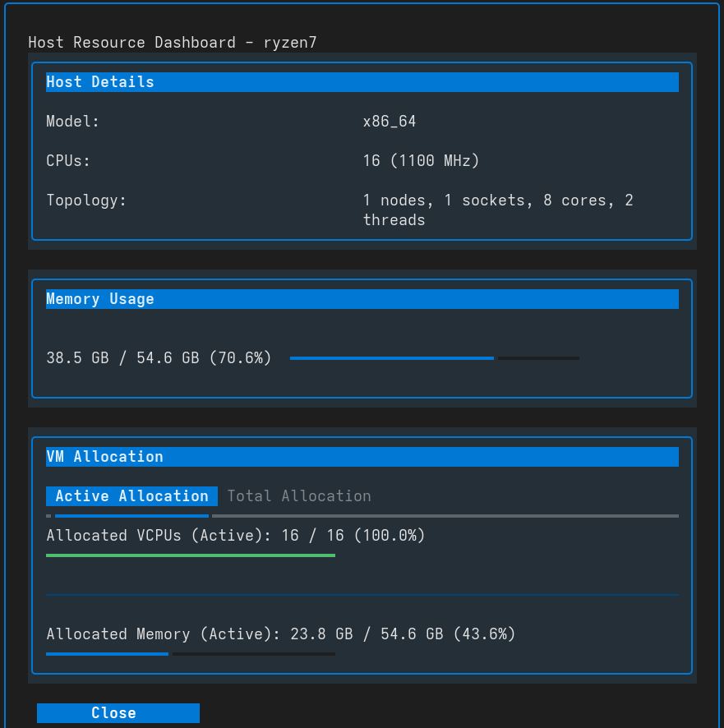Select the 38.5 GB memory usage text

pos(158,357)
